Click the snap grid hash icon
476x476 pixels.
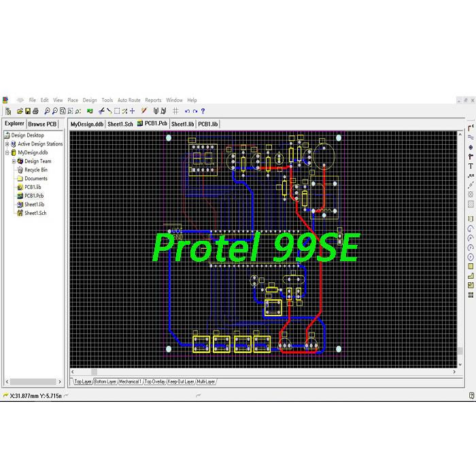tap(175, 111)
